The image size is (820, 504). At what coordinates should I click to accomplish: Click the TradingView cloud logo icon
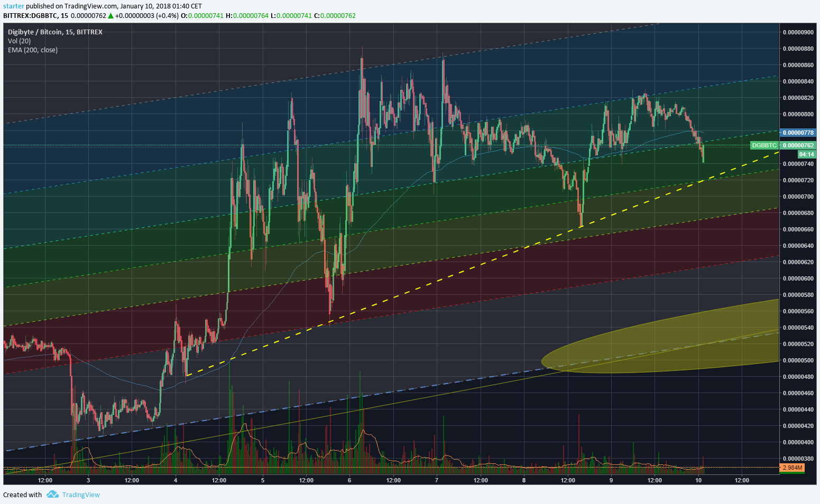coord(52,494)
